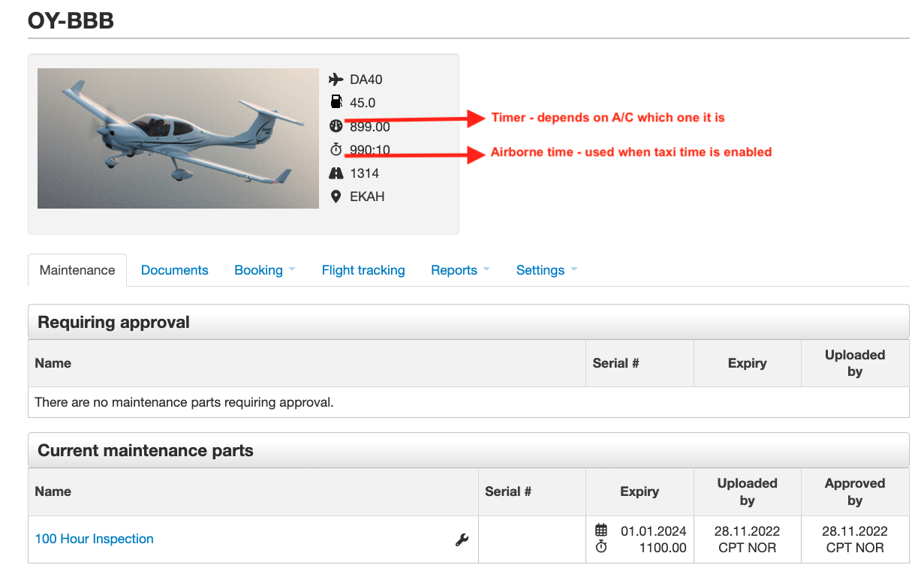Select the fuel level icon showing 45.0
This screenshot has height=574, width=924.
[x=336, y=102]
